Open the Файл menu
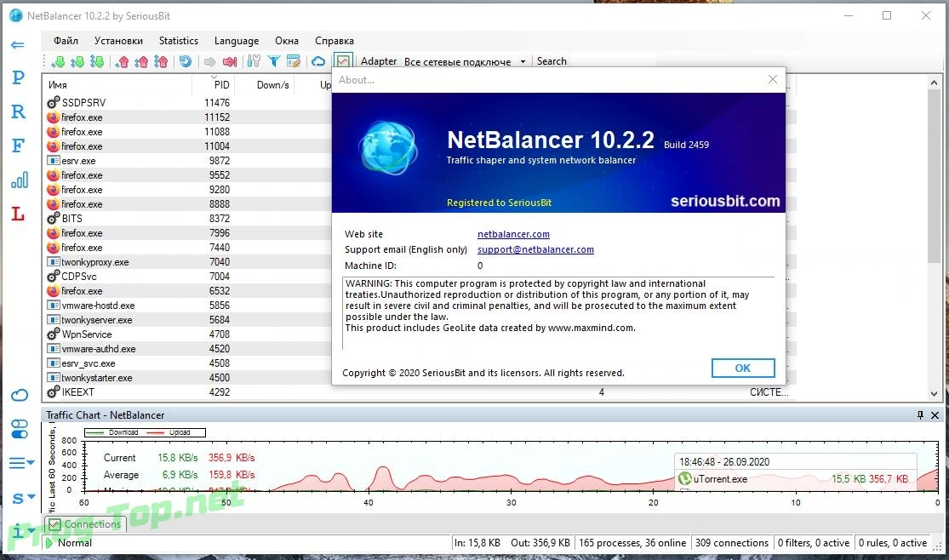 pyautogui.click(x=66, y=41)
